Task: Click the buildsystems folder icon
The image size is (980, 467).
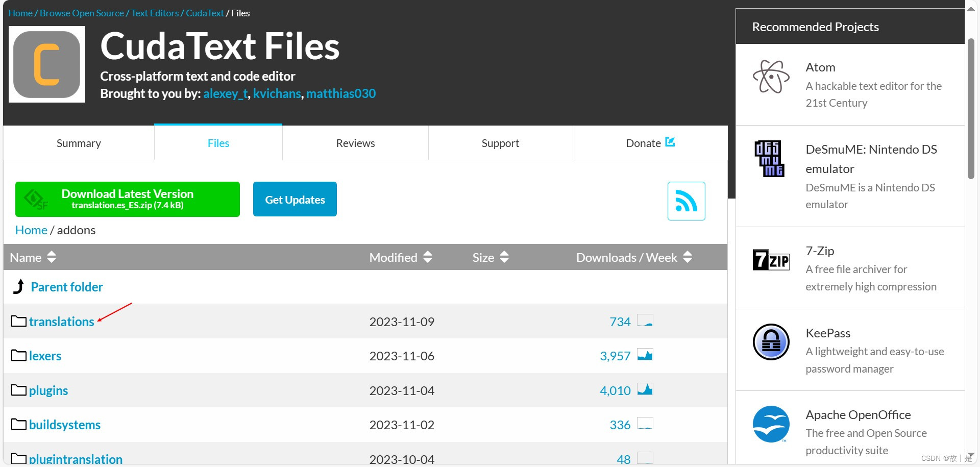Action: point(19,424)
